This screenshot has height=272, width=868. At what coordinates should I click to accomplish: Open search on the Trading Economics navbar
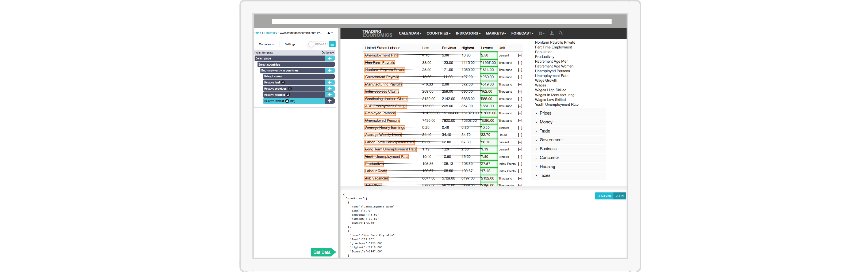coord(560,33)
